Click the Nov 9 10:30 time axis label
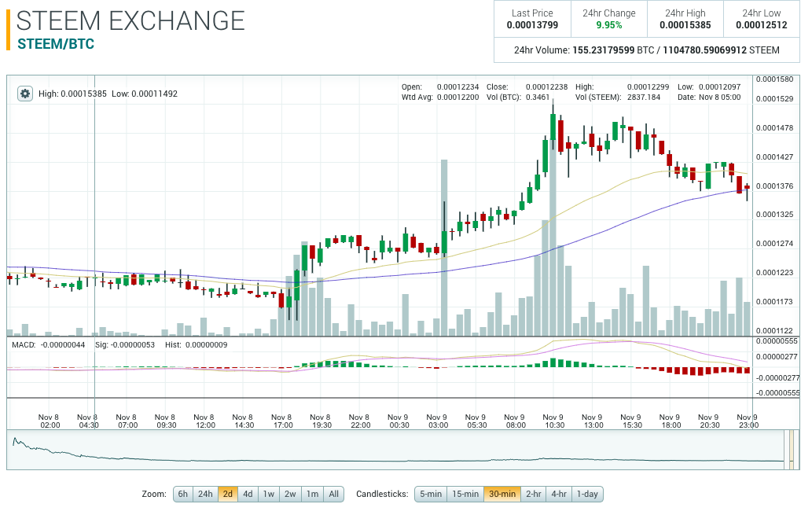The height and width of the screenshot is (515, 812). 554,421
